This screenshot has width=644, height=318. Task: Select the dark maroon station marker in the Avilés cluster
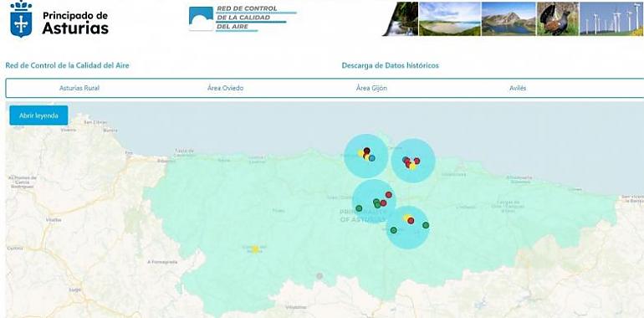[x=367, y=151]
